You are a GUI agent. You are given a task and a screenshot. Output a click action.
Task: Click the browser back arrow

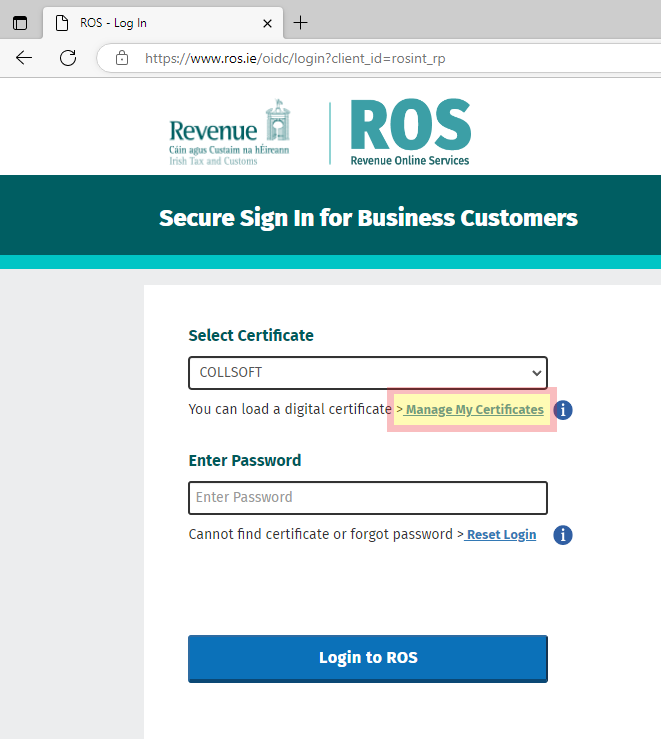click(x=24, y=58)
